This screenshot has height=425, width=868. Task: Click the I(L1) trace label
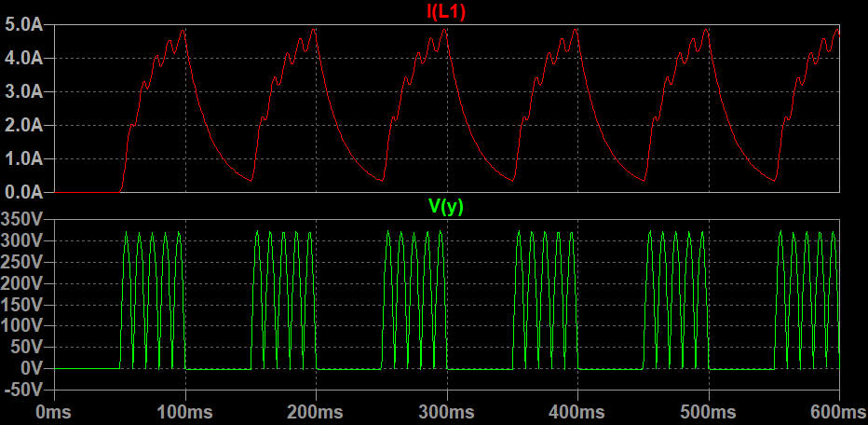tap(446, 11)
